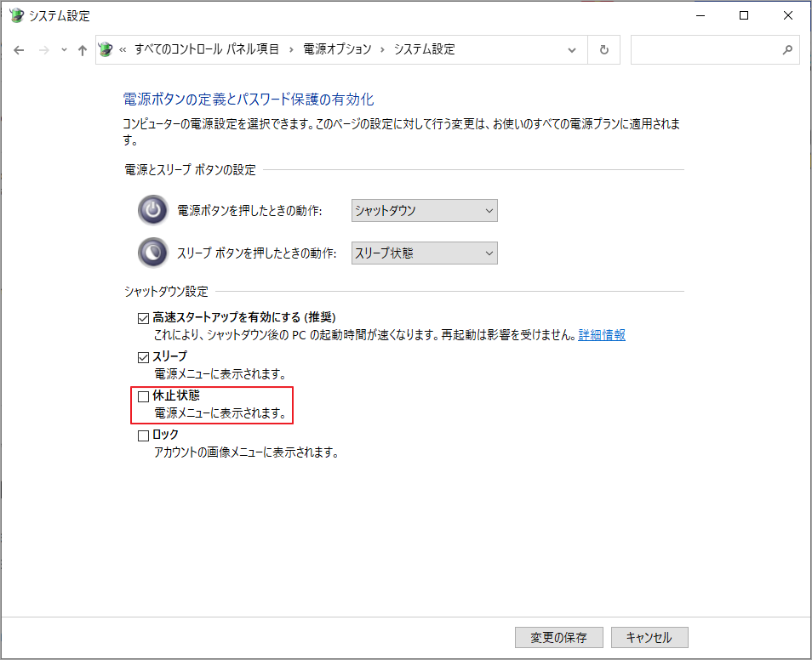812x660 pixels.
Task: Click the refresh button next to address bar
Action: pyautogui.click(x=604, y=50)
